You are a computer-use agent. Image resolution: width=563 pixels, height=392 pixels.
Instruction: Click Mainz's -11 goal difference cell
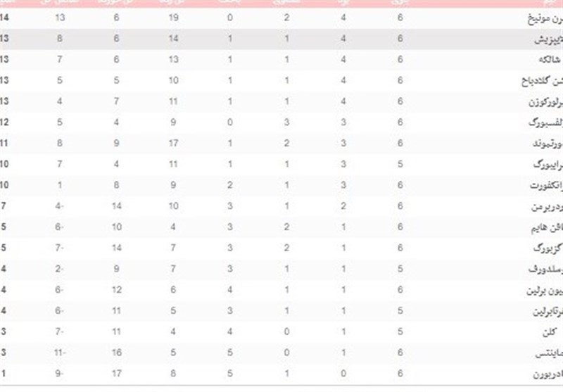(60, 353)
